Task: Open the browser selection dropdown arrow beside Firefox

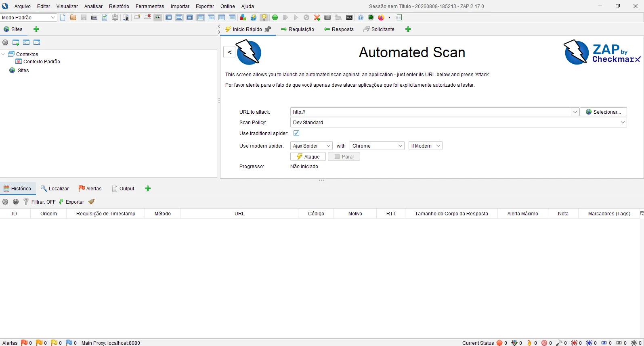Action: 389,17
